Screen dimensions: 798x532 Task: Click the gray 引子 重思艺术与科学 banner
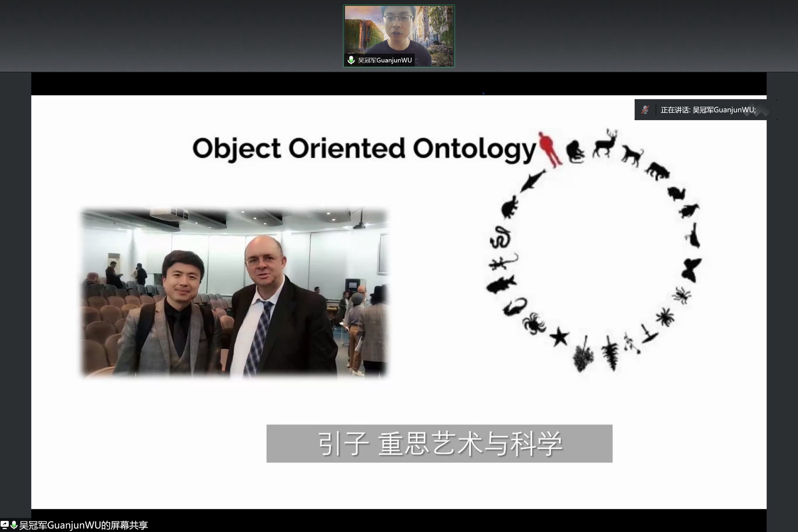click(439, 443)
